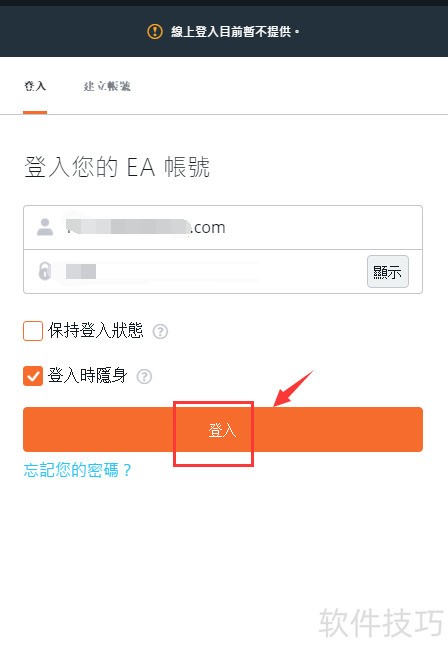Click the warning exclamation icon in banner
Viewport: 448px width, 656px height.
point(155,31)
